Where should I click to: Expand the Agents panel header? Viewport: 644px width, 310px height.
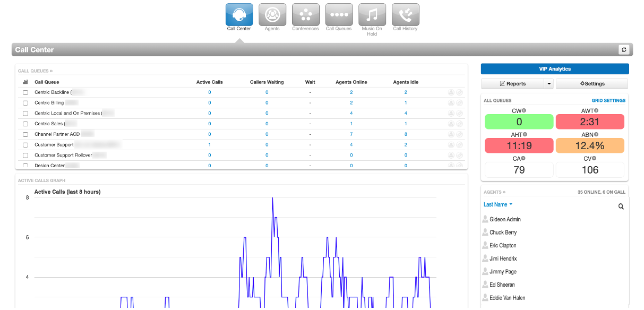click(495, 192)
